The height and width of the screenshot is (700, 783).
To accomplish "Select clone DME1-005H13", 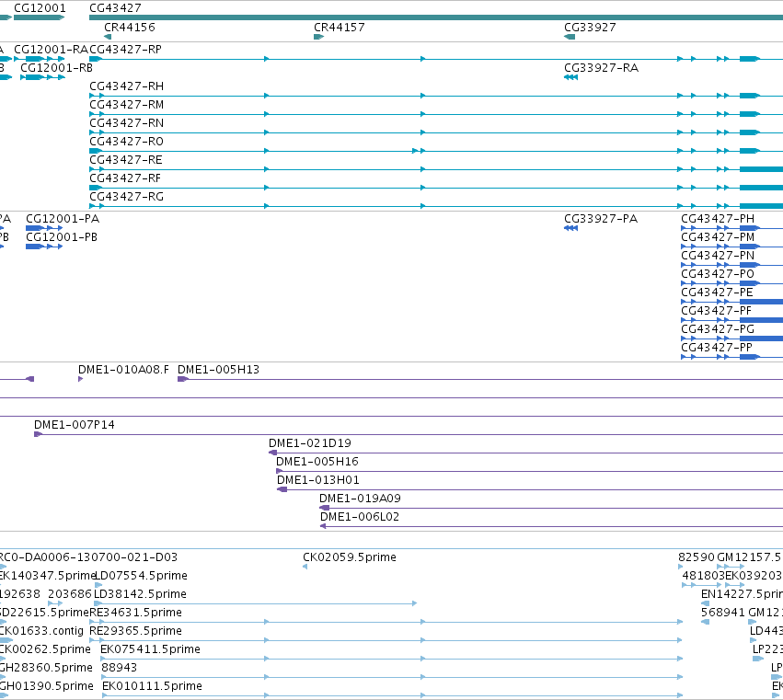I will [218, 370].
